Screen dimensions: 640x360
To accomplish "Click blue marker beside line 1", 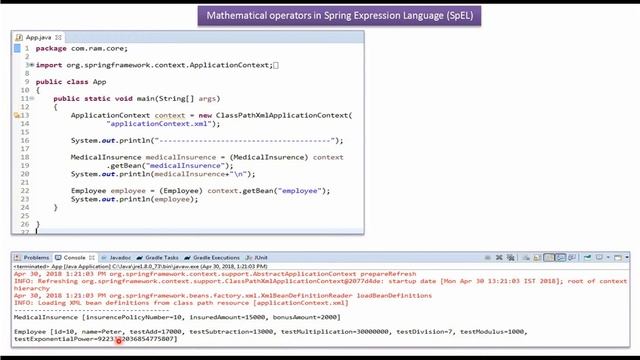I will [17, 48].
